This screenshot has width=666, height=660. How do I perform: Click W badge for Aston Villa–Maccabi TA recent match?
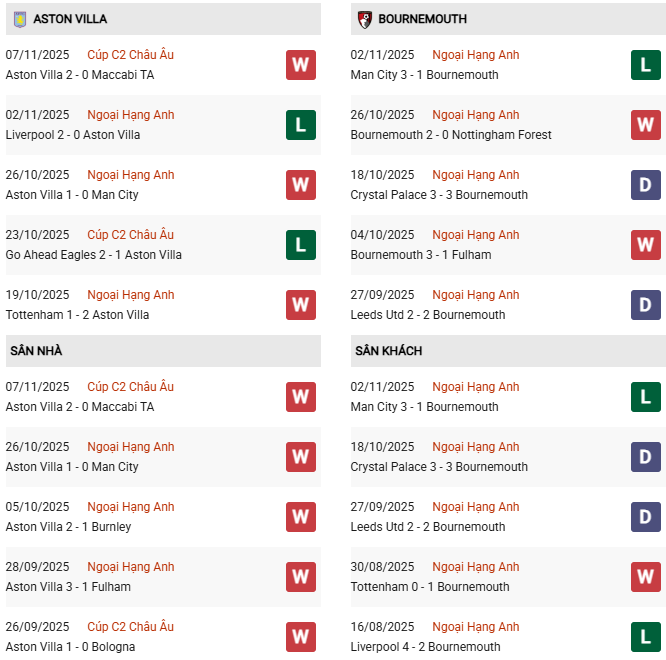click(x=301, y=65)
